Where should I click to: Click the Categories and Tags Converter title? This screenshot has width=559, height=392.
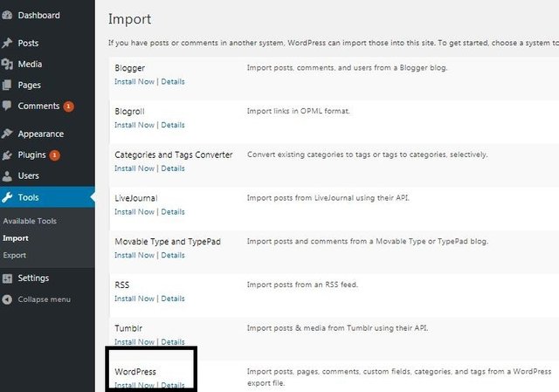click(x=174, y=155)
